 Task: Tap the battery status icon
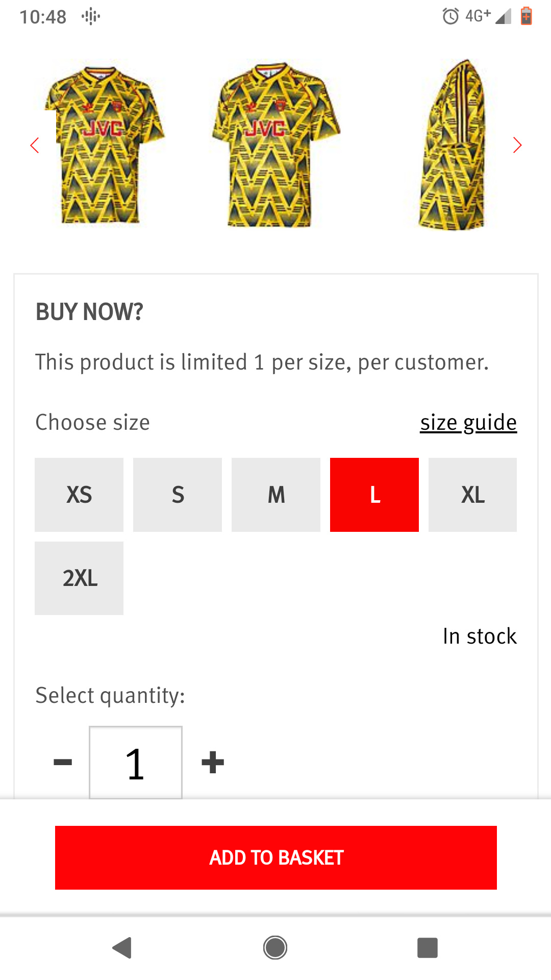point(526,16)
